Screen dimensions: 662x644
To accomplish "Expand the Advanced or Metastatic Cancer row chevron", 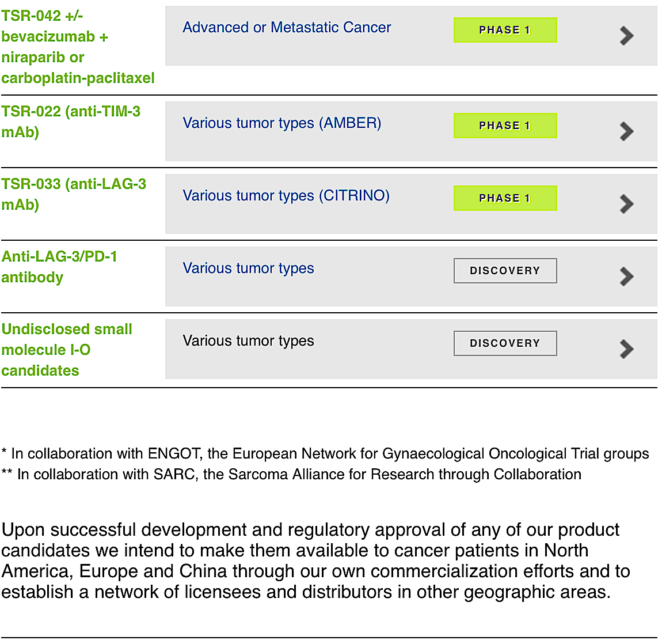I will 626,36.
